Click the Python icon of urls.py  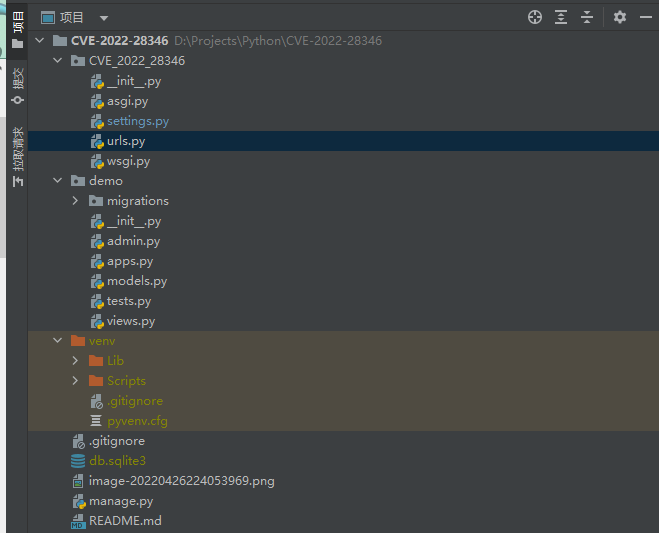[97, 142]
